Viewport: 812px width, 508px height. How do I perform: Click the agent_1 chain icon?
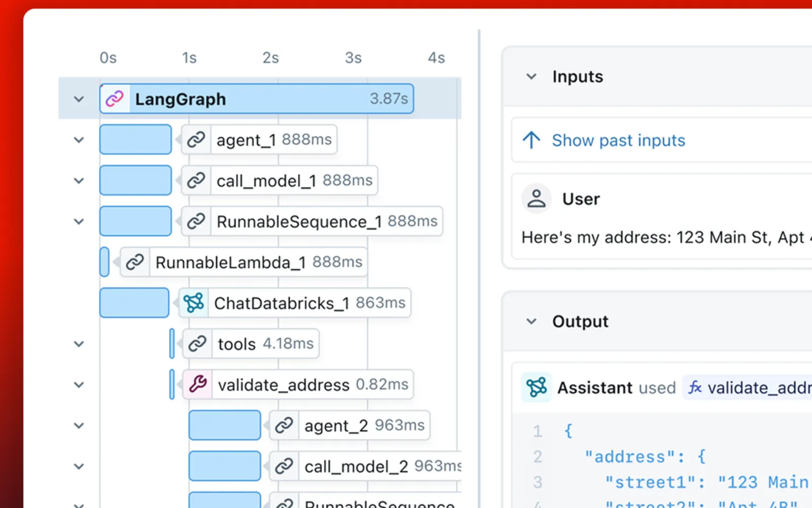196,140
